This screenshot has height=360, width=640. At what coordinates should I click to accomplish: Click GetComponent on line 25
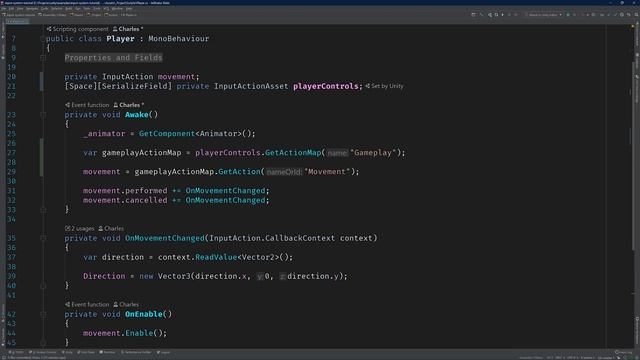(167, 134)
